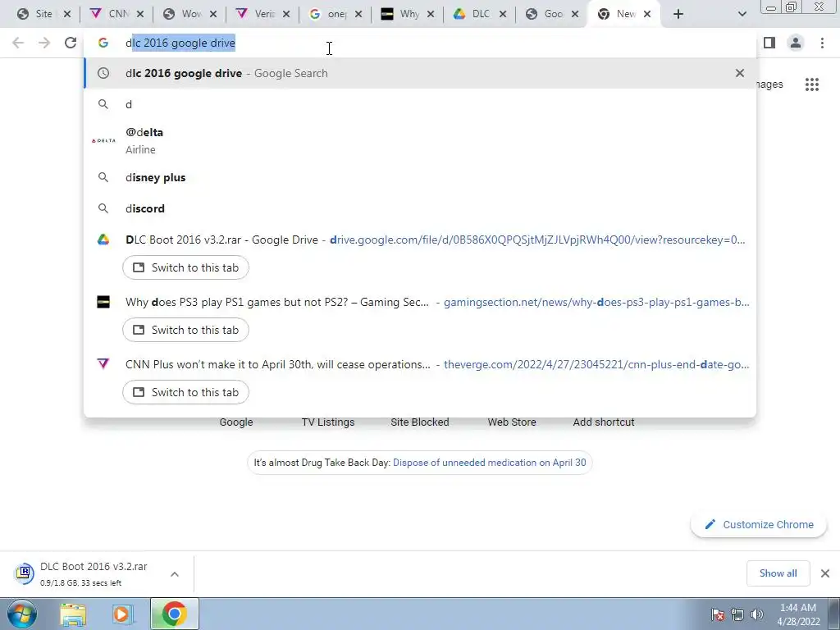Viewport: 840px width, 630px height.
Task: Close the CNN tab
Action: tap(139, 14)
